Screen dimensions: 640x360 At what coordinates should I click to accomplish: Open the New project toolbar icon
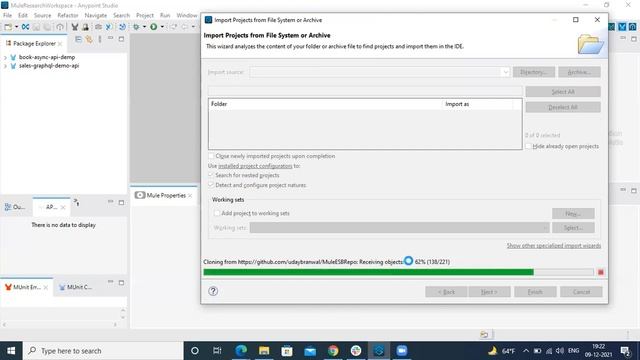[x=8, y=27]
